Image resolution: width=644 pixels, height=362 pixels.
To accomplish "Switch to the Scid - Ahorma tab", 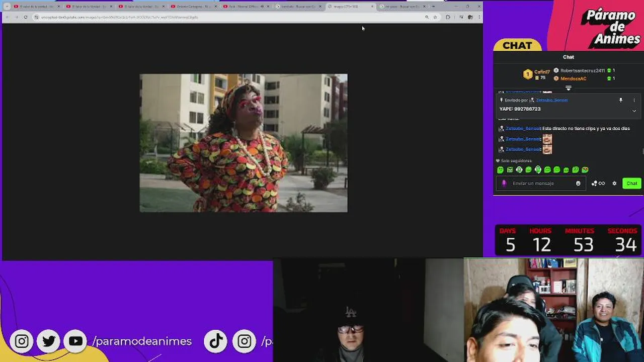I will tap(246, 7).
